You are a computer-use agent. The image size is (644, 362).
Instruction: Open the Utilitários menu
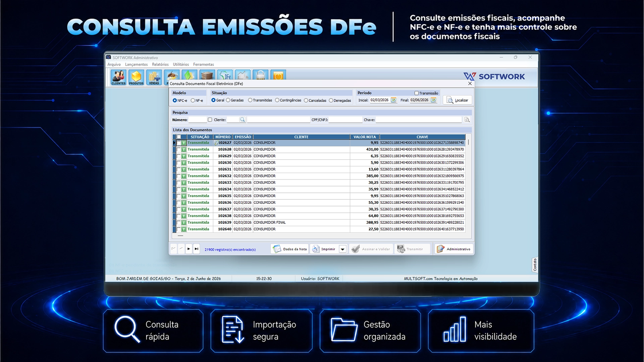(x=181, y=64)
